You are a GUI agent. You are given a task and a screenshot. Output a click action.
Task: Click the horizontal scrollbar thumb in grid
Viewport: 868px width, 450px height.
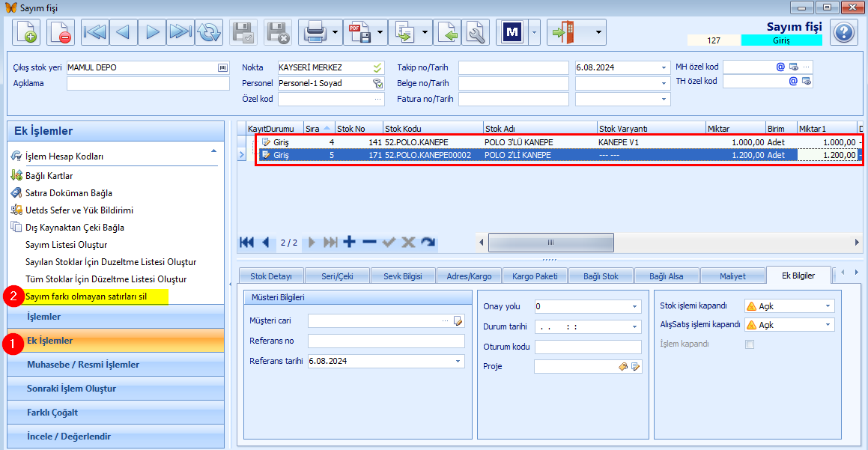pos(550,243)
